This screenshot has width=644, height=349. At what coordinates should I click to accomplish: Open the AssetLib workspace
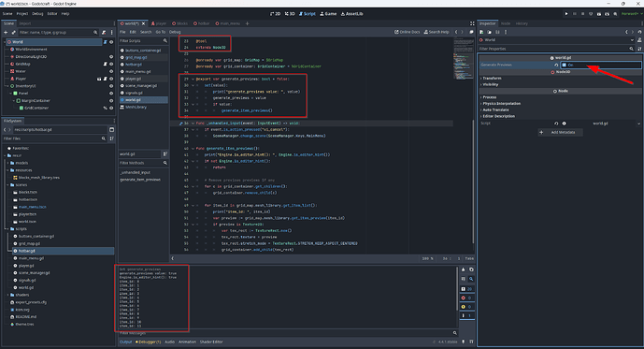point(352,13)
